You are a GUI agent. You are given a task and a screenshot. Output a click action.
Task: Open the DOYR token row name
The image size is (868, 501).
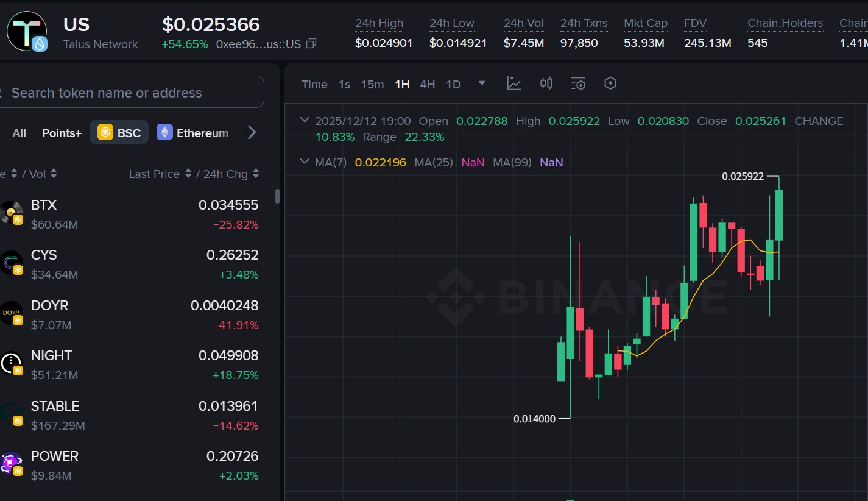point(49,305)
